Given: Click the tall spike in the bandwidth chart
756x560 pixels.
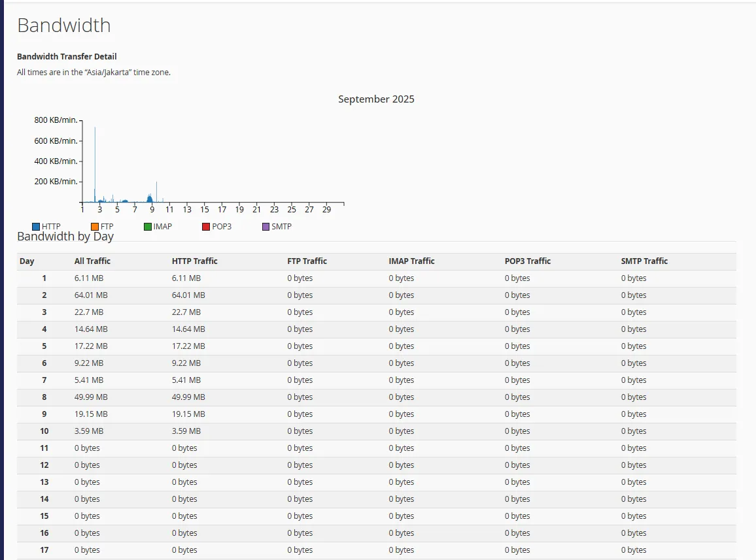Looking at the screenshot, I should click(95, 163).
